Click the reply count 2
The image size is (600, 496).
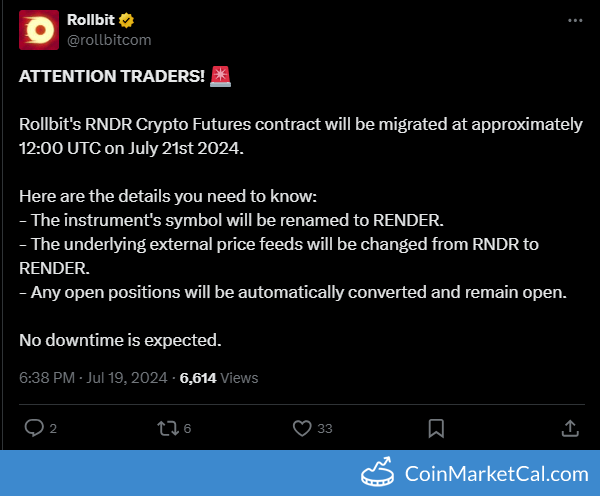point(53,429)
